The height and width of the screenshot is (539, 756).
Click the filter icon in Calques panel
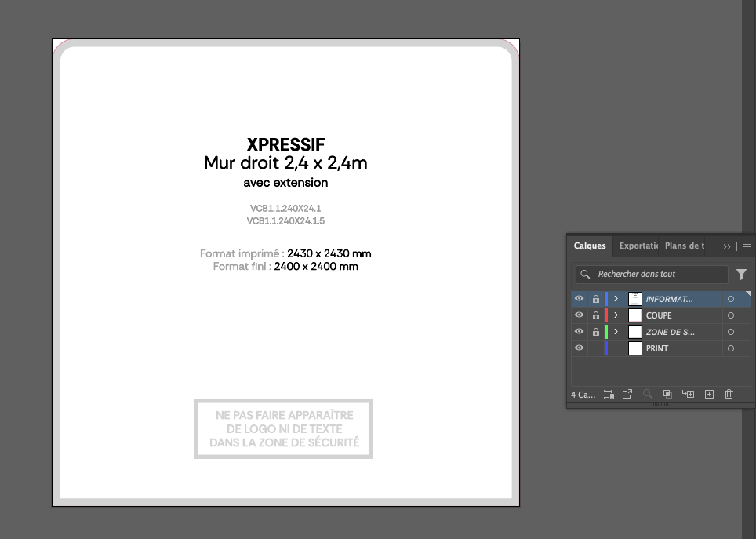[741, 275]
